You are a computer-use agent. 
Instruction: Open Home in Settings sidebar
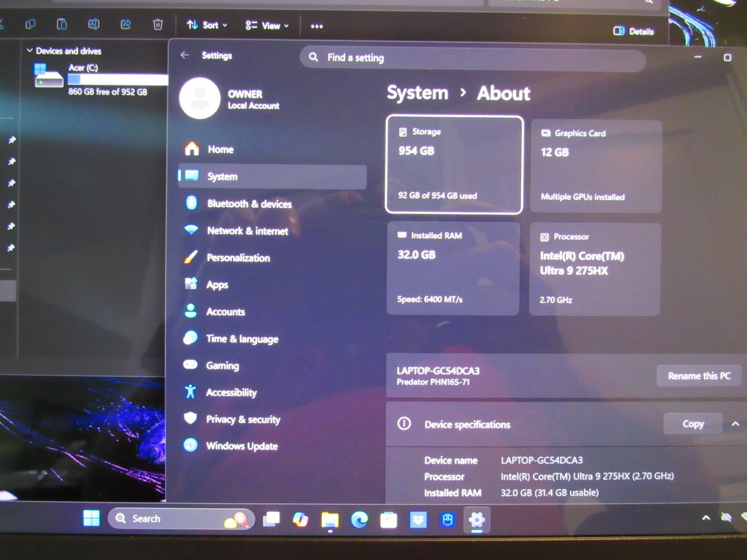point(272,149)
